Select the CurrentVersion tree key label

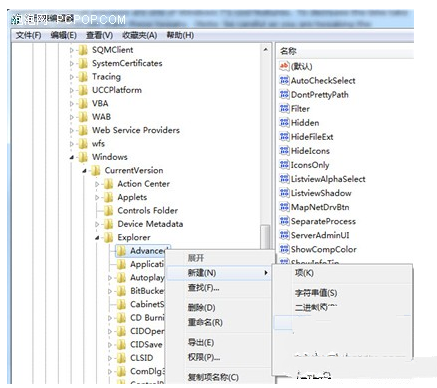[x=134, y=170]
